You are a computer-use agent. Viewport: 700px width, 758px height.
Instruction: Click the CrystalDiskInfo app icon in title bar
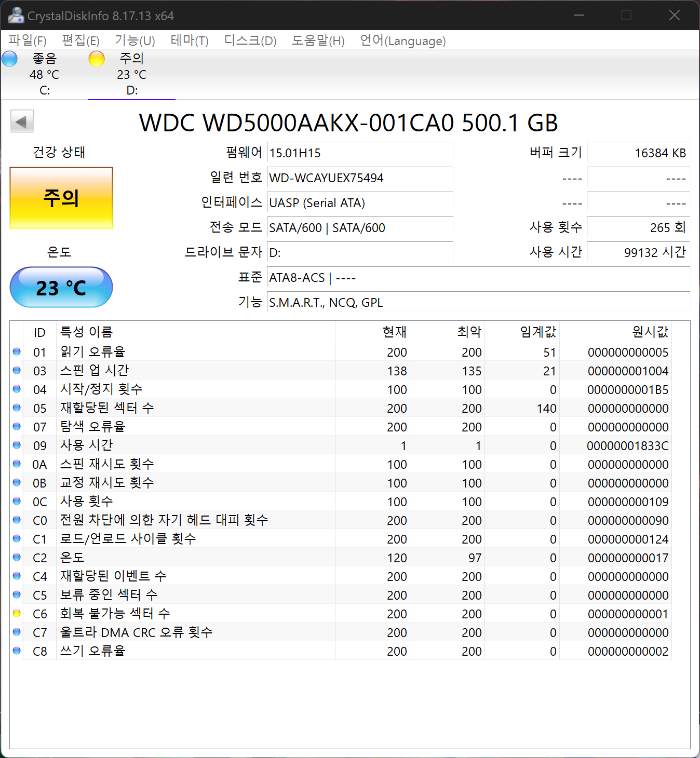tap(16, 16)
